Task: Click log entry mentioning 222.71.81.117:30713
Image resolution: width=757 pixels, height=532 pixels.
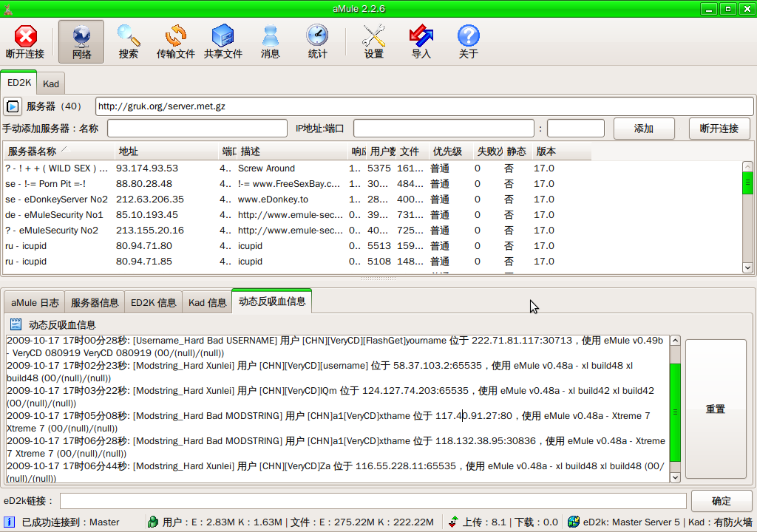Action: (335, 347)
